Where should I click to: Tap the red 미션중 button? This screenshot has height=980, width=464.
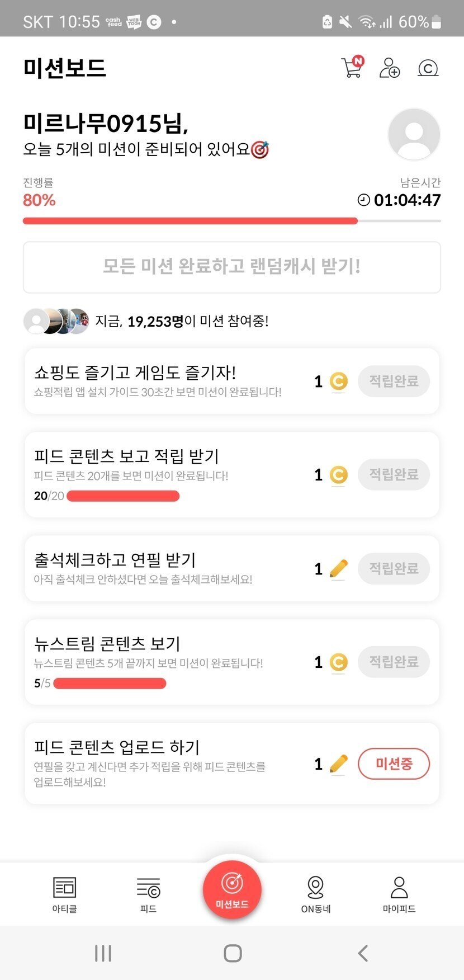pos(394,764)
